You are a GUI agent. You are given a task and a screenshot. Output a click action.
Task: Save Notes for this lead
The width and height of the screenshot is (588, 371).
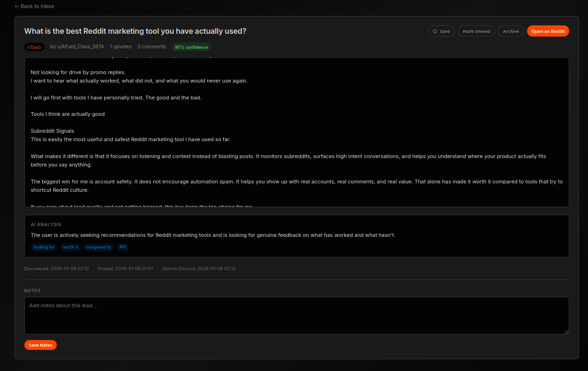click(40, 345)
